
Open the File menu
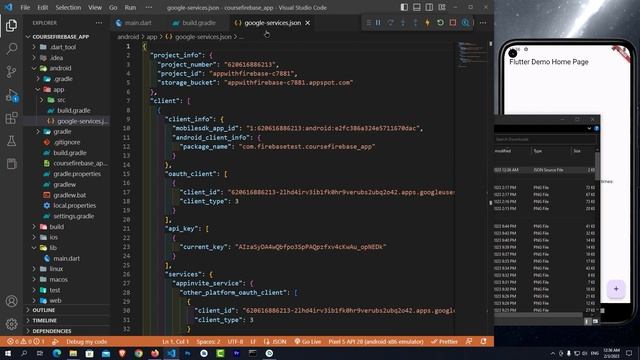click(x=25, y=7)
